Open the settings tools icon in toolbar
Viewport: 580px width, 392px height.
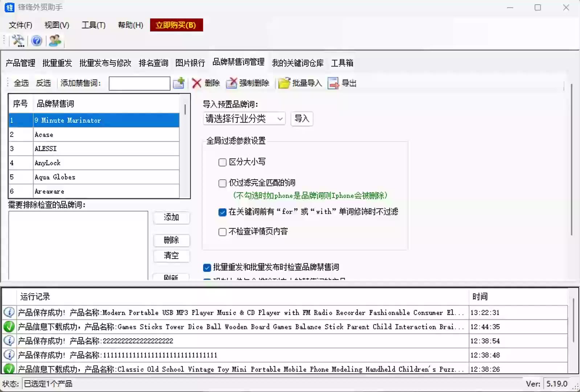(x=18, y=41)
